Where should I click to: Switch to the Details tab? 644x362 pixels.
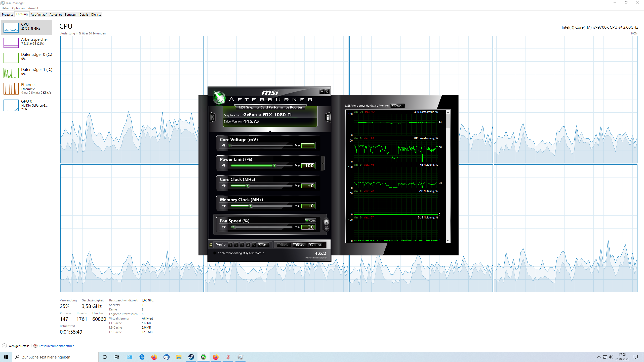pos(84,15)
